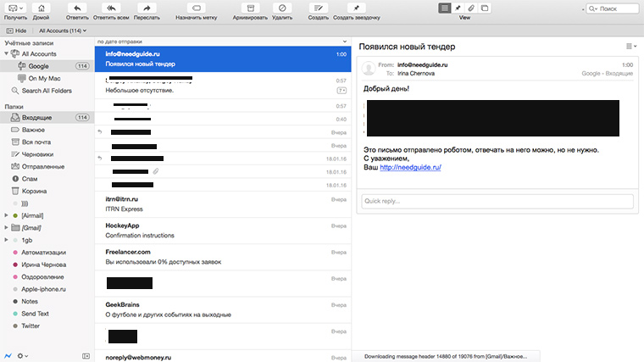Toggle the conversation window icon in View

click(x=485, y=8)
